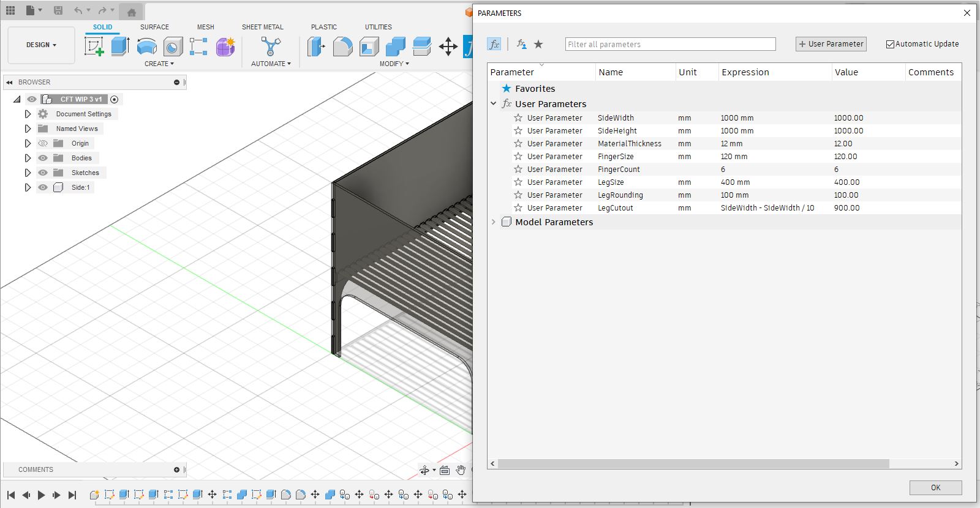The image size is (980, 508).
Task: Click the File document icon
Action: click(x=31, y=10)
